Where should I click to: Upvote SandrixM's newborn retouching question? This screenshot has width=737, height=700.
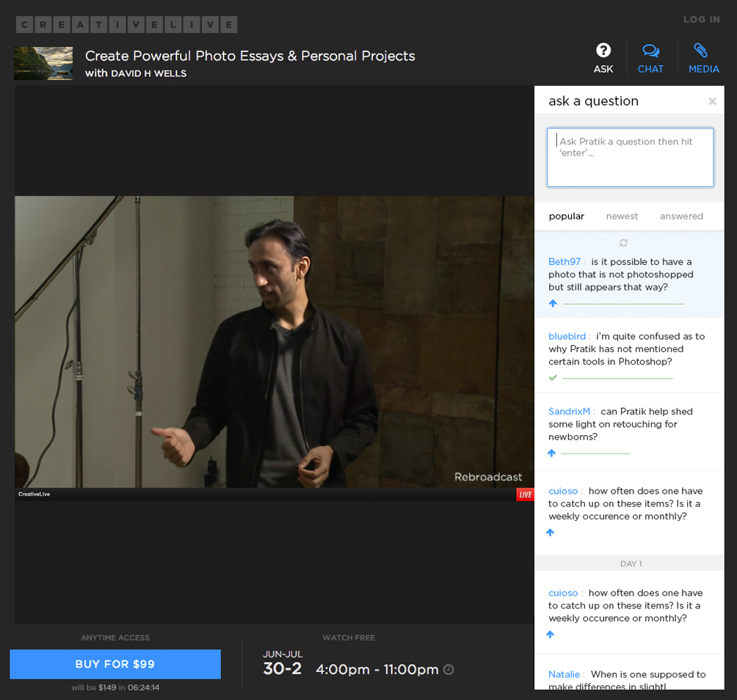(552, 453)
